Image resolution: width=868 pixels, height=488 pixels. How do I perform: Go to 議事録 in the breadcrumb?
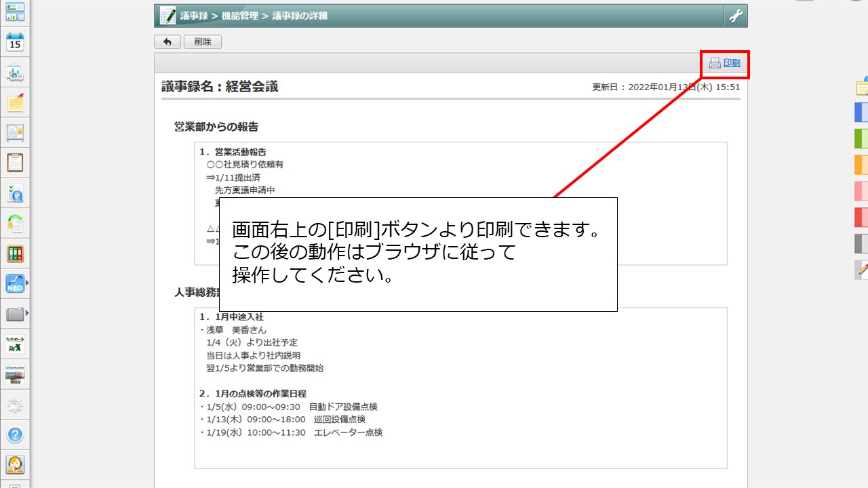pos(195,16)
